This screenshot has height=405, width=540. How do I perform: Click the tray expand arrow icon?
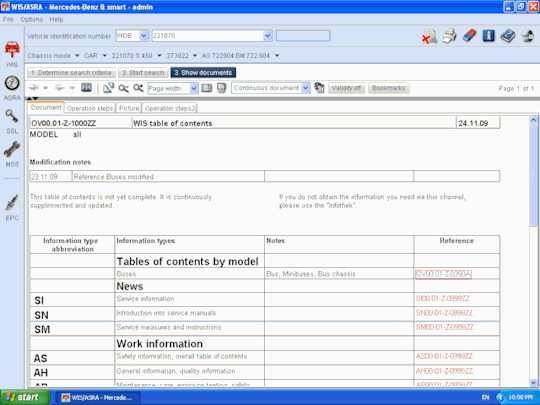tap(501, 398)
